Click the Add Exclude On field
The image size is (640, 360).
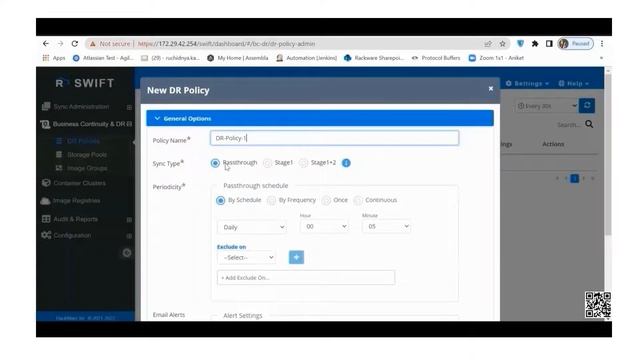(x=306, y=278)
